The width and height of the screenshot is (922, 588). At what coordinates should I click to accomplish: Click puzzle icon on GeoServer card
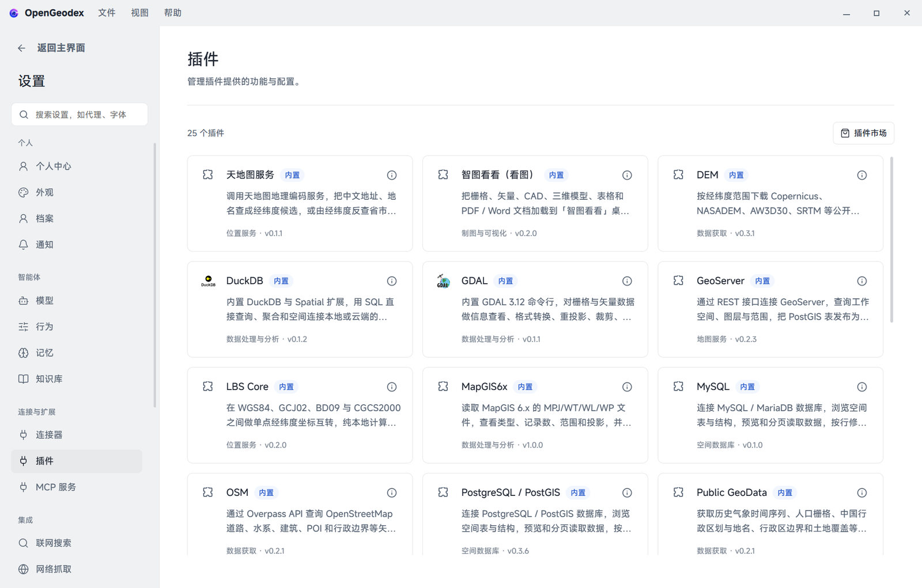coord(678,280)
